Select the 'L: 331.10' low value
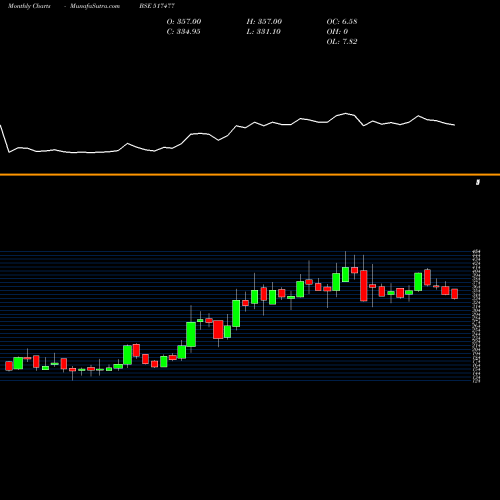 [x=264, y=32]
